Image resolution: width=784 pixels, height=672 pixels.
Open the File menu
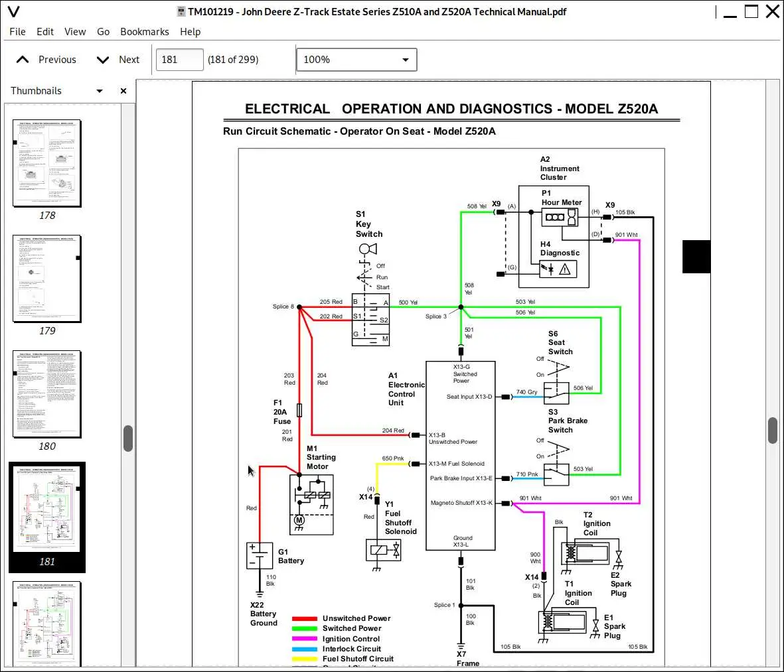(17, 31)
